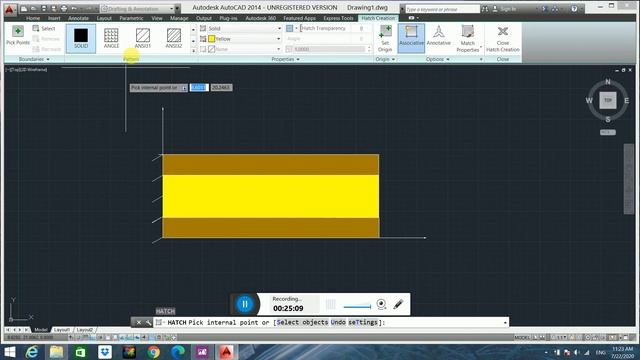The height and width of the screenshot is (360, 640).
Task: Open the hatch type dropdown showing Solid
Action: click(x=244, y=28)
